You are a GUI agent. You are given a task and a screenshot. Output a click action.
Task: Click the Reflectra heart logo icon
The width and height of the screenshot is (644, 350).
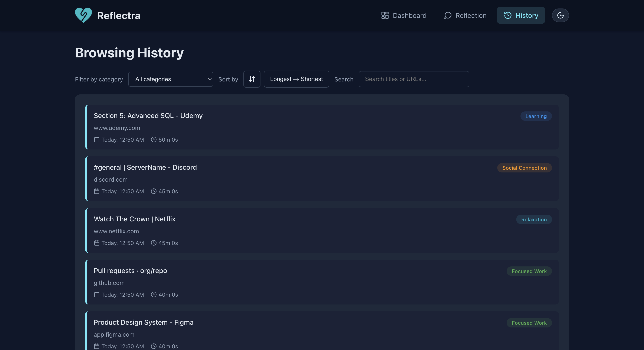tap(83, 15)
